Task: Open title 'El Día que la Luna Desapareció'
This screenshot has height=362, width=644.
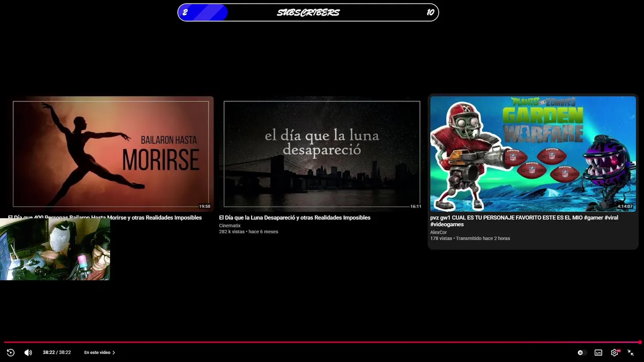Action: click(295, 218)
